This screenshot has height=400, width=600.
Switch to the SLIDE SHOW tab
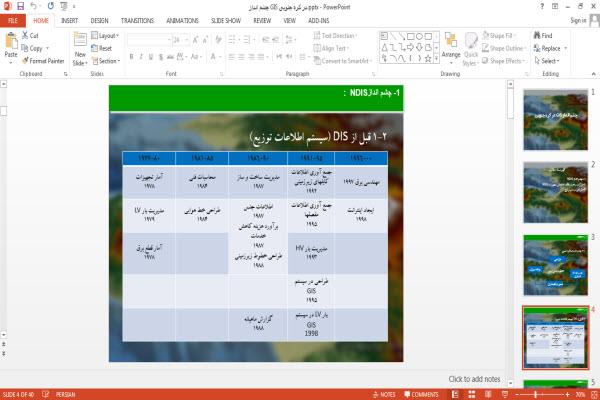[x=226, y=21]
